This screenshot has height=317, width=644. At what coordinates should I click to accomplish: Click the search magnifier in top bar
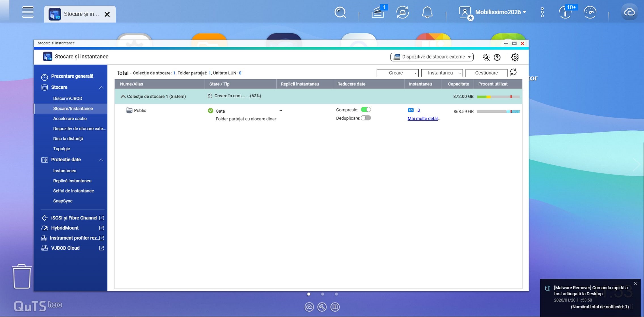tap(340, 12)
